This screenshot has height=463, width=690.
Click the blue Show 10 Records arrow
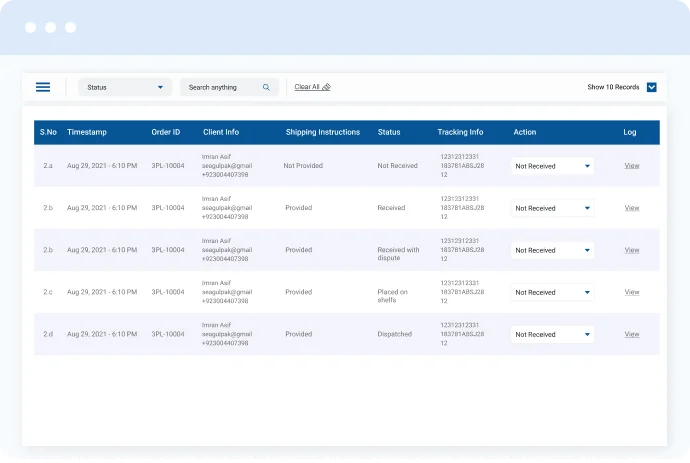click(651, 87)
